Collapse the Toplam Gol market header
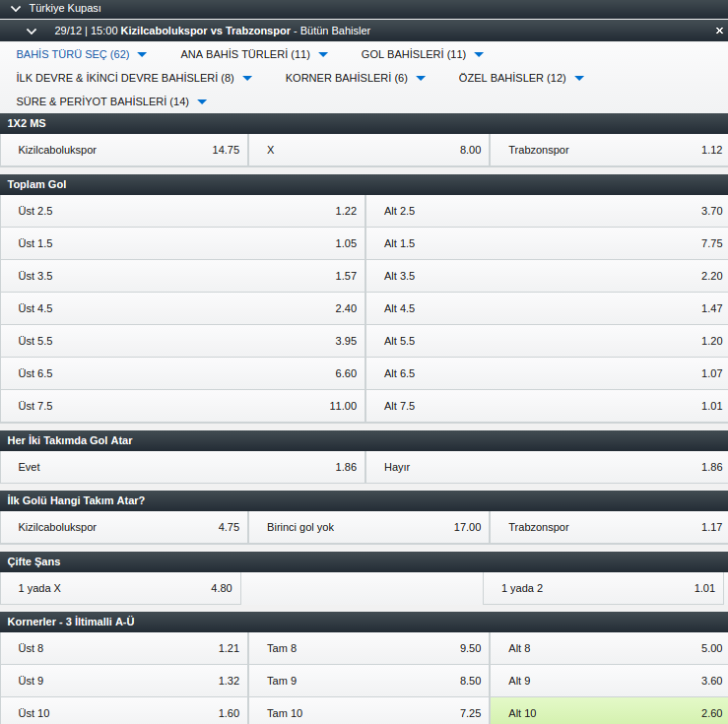Viewport: 728px width, 724px height. tap(364, 184)
